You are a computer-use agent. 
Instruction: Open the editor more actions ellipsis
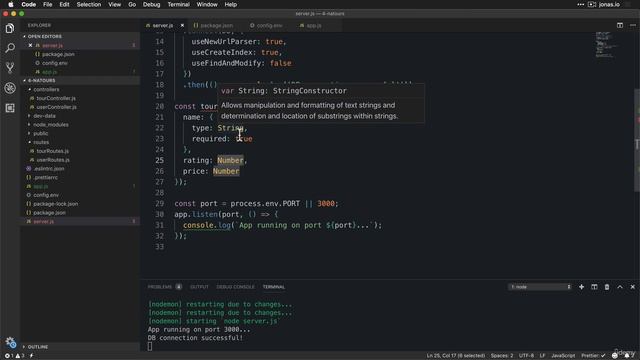pos(633,25)
